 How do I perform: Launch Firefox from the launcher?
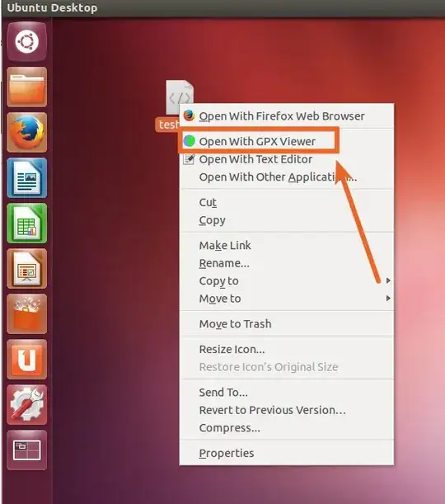(27, 132)
